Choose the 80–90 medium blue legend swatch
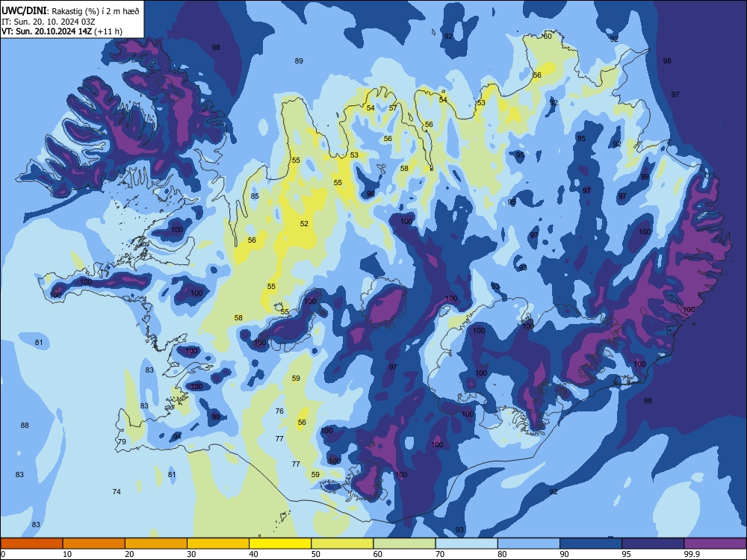 tap(529, 544)
